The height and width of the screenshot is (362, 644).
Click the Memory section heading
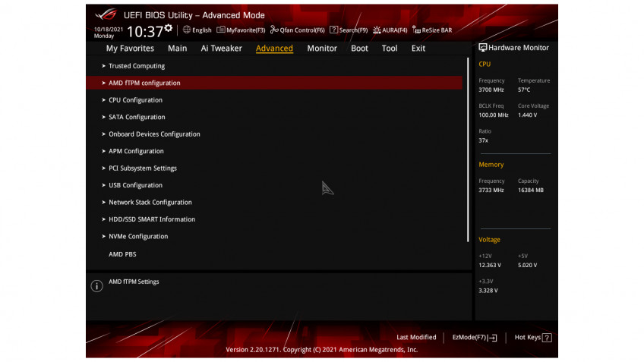(491, 165)
